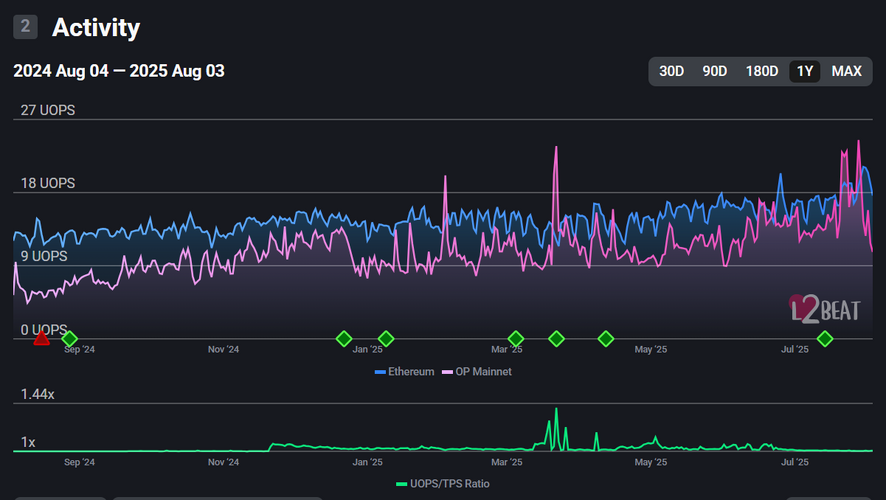Select the 1Y range option
Screen dimensions: 886x500
tap(805, 71)
